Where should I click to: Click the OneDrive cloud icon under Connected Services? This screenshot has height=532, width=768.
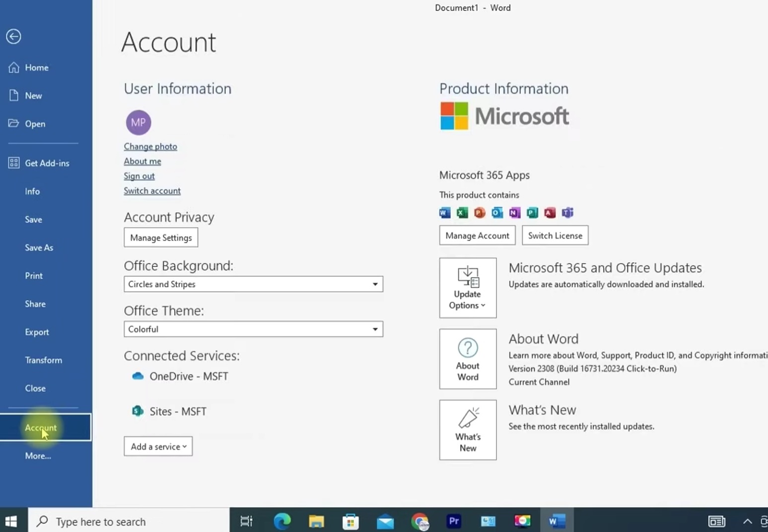tap(138, 376)
